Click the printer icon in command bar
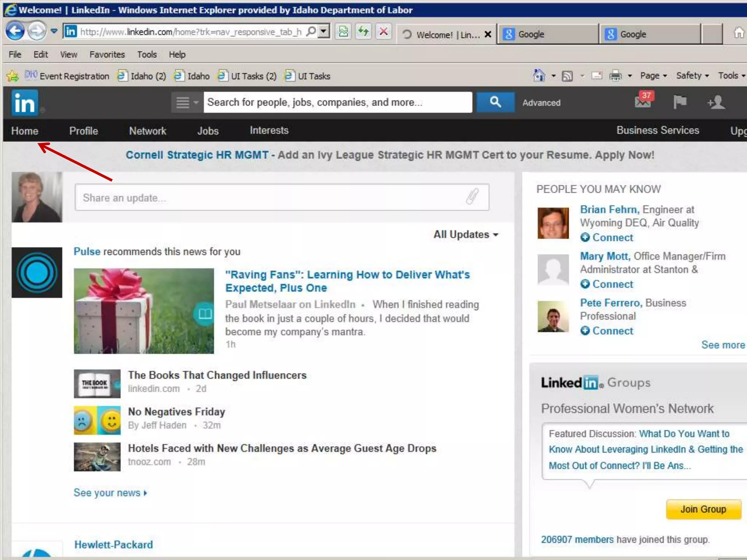Viewport: 747px width, 560px height. [x=615, y=76]
